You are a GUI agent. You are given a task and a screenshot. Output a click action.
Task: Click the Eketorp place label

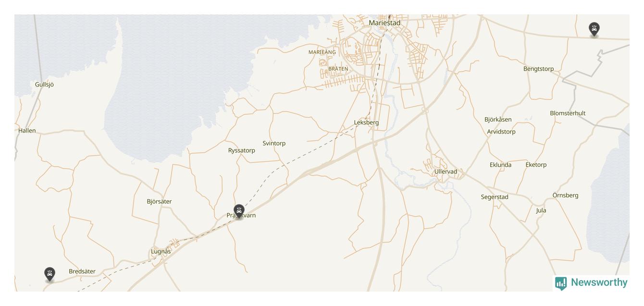[x=536, y=165]
